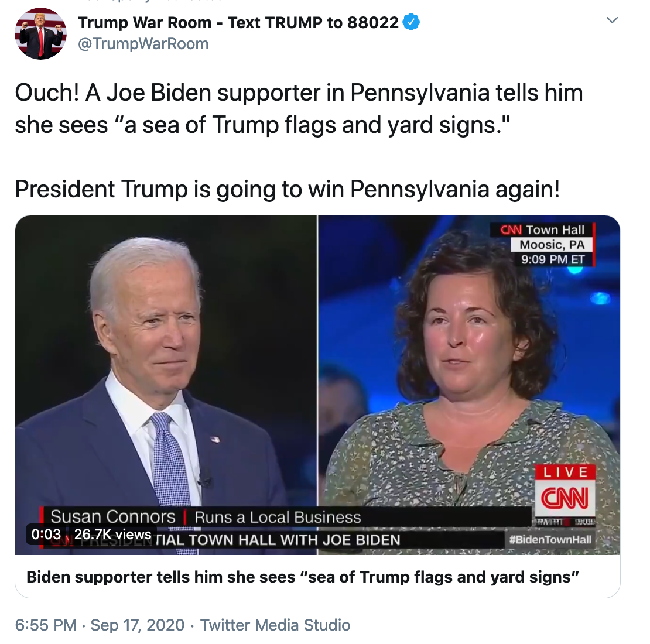650x644 pixels.
Task: Click the Presidential Town Hall ticker bar
Action: (x=273, y=540)
